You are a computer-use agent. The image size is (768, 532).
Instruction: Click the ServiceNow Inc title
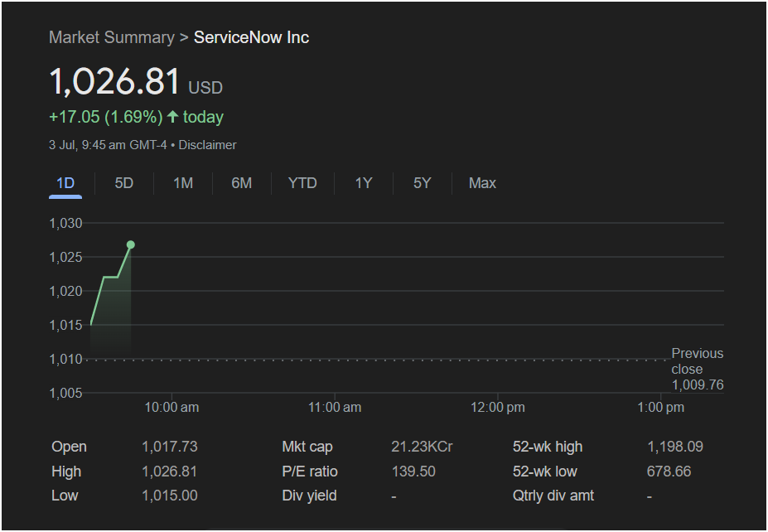click(251, 37)
